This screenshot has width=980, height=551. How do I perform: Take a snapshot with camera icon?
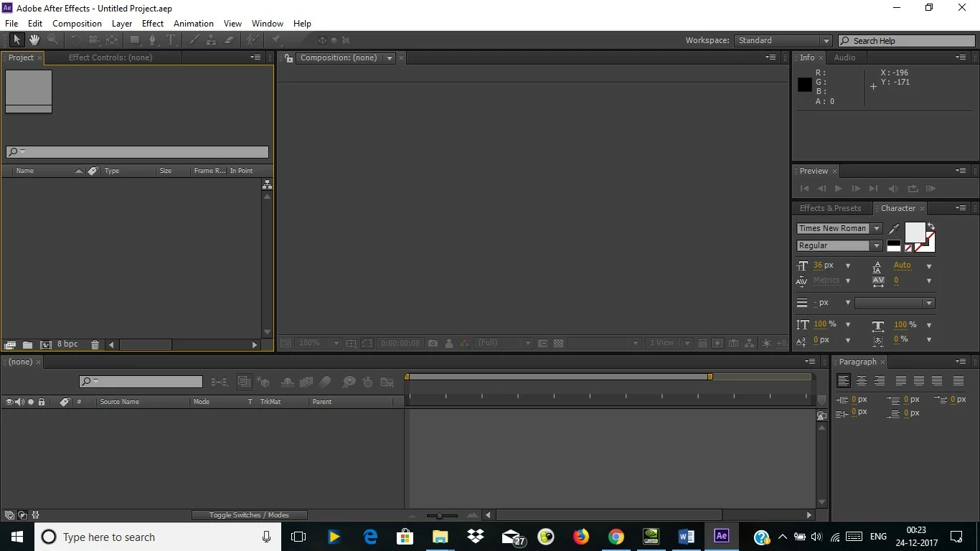click(433, 344)
